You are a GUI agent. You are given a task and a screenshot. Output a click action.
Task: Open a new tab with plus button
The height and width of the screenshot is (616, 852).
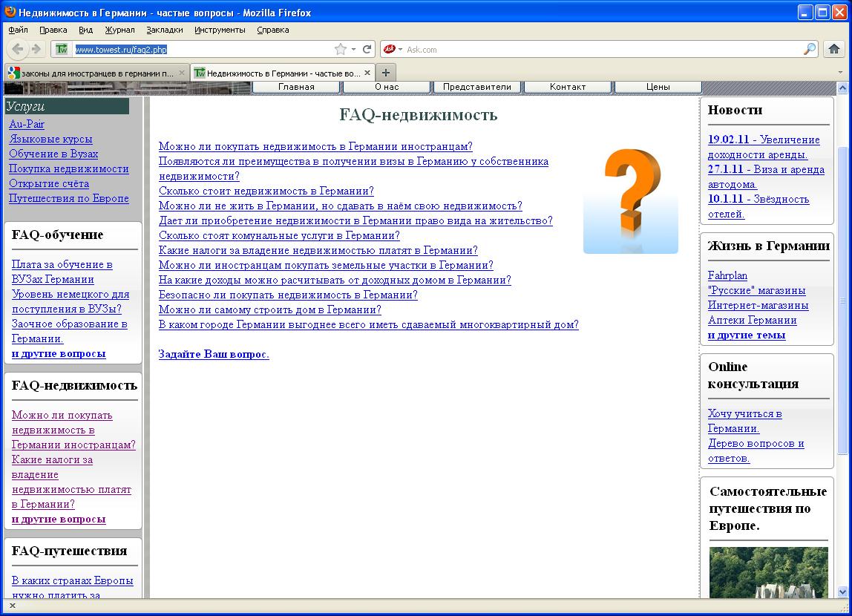[x=385, y=73]
